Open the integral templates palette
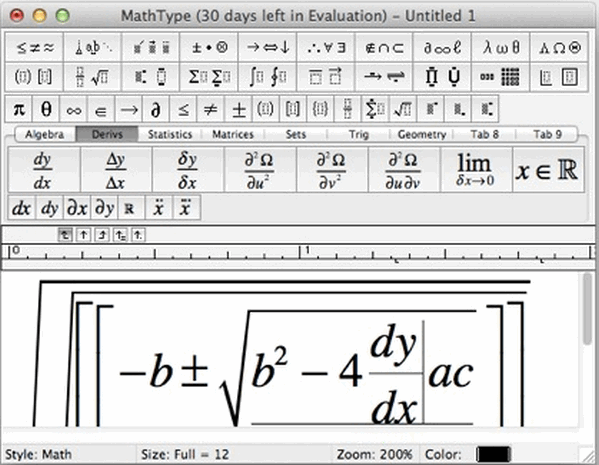Viewport: 599px width, 465px height. [x=267, y=77]
